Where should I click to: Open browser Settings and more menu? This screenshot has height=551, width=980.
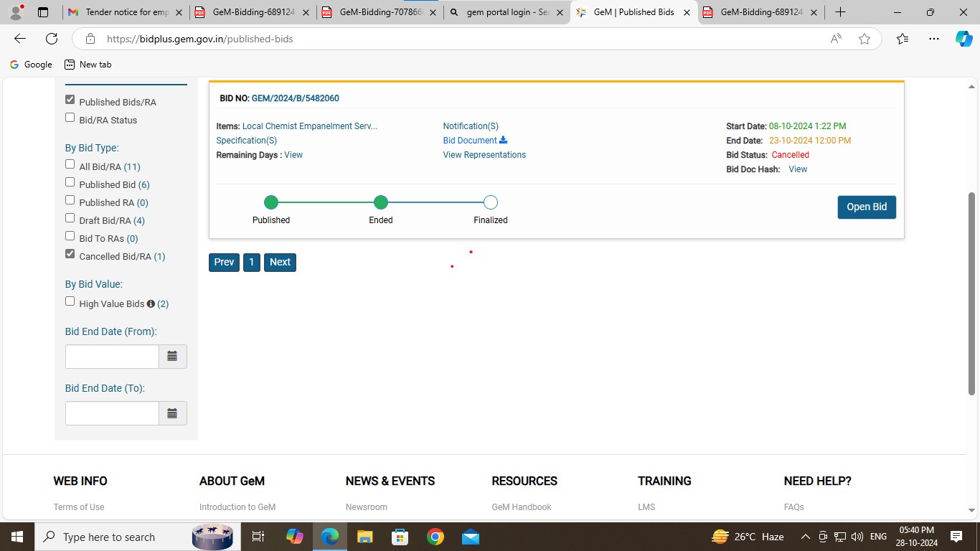click(933, 39)
